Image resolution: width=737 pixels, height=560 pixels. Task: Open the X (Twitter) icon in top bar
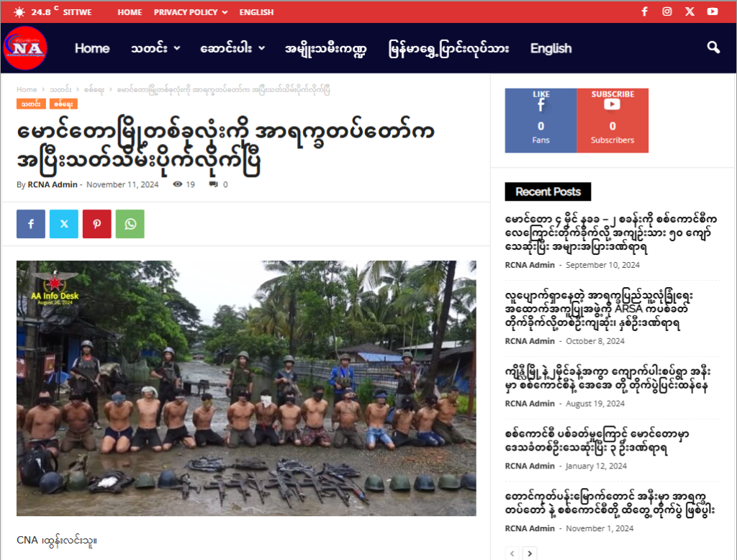[689, 12]
